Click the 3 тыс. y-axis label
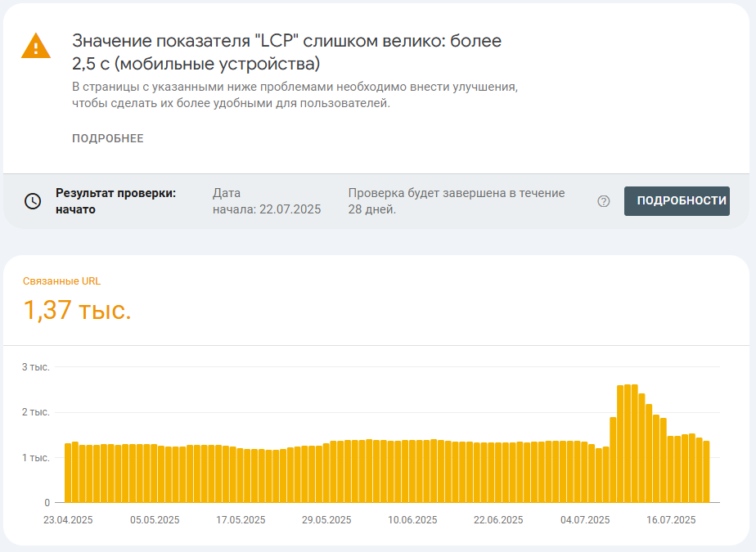Viewport: 756px width, 552px height. [x=36, y=367]
